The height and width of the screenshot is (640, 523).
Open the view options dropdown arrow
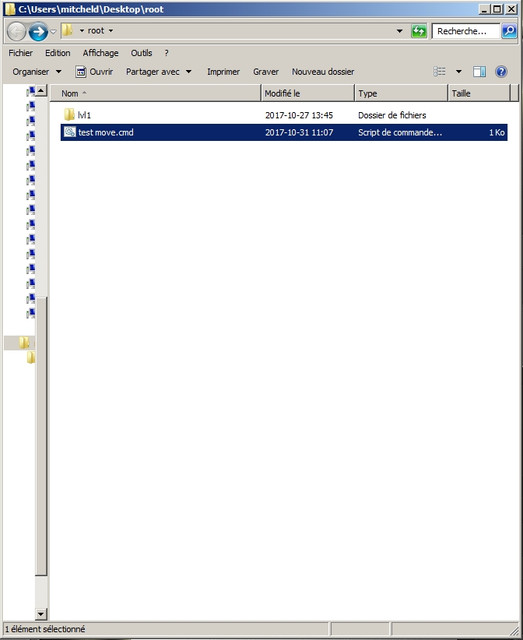458,72
